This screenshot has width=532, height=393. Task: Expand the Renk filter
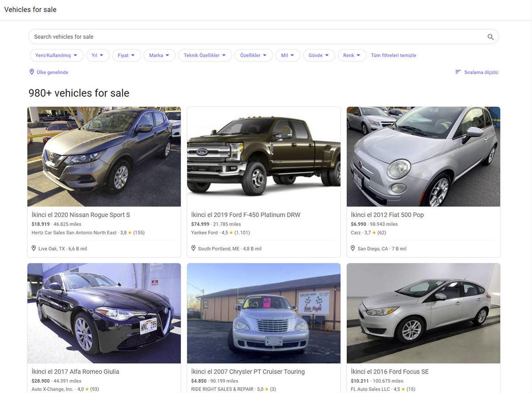[351, 55]
